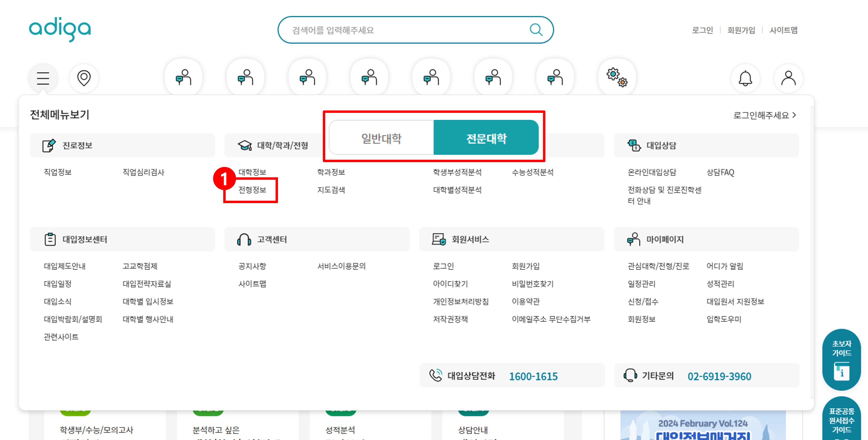The height and width of the screenshot is (440, 868).
Task: Open 입학도우미 link
Action: click(x=724, y=319)
